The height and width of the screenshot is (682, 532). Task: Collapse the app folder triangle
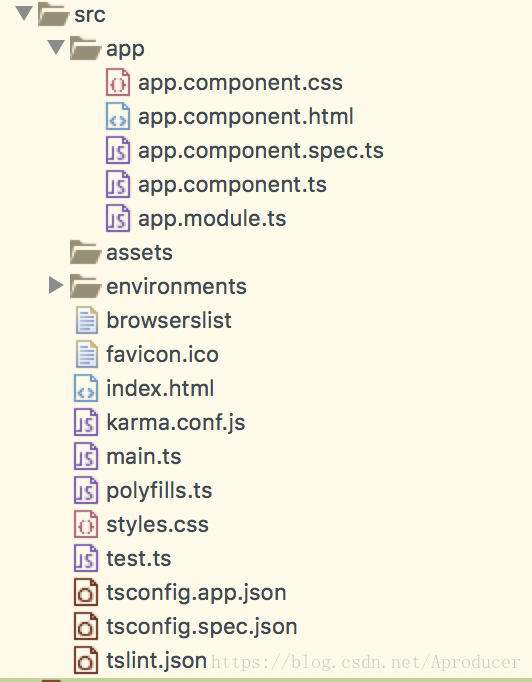[56, 47]
